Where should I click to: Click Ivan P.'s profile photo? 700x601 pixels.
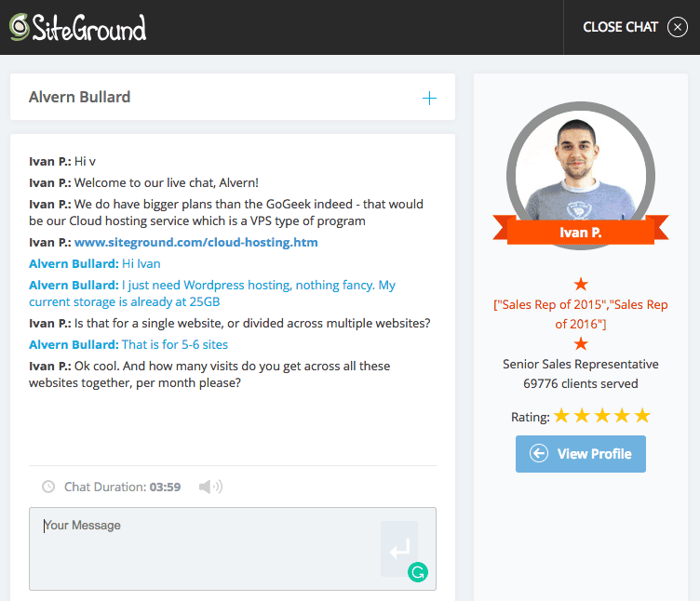coord(580,169)
